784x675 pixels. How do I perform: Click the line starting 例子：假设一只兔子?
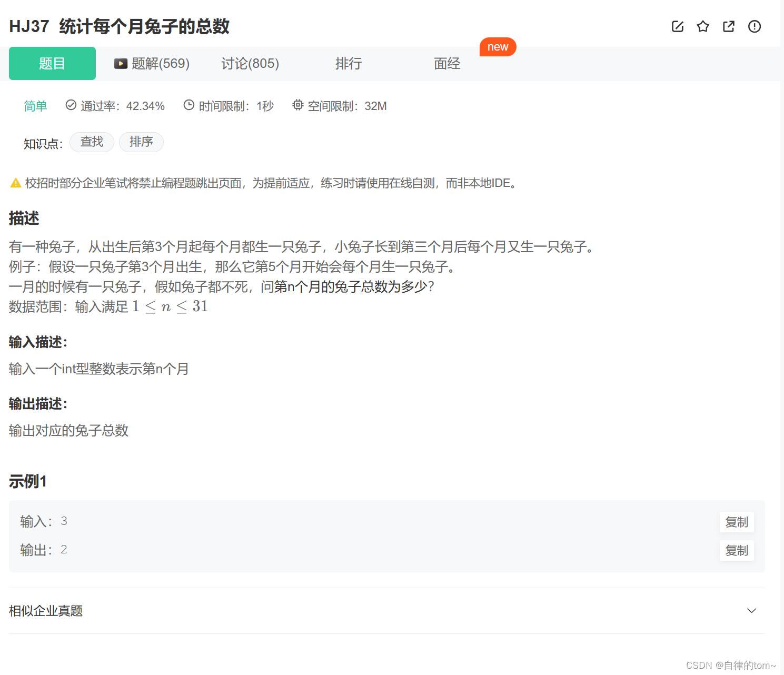pos(232,267)
